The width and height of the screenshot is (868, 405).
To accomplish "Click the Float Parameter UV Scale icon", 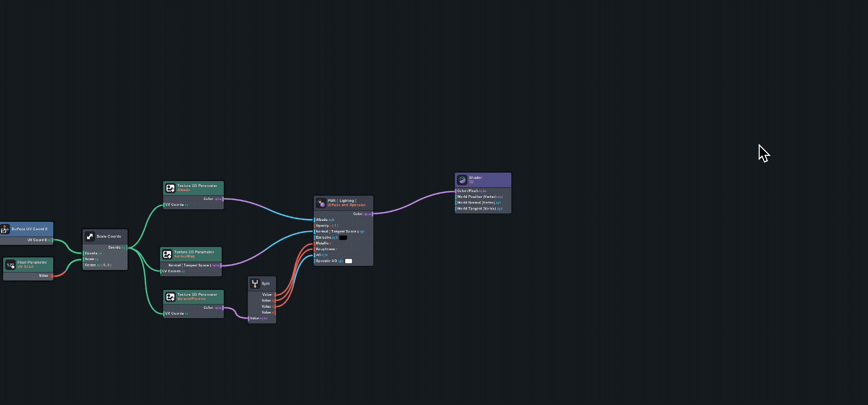I will [x=10, y=265].
